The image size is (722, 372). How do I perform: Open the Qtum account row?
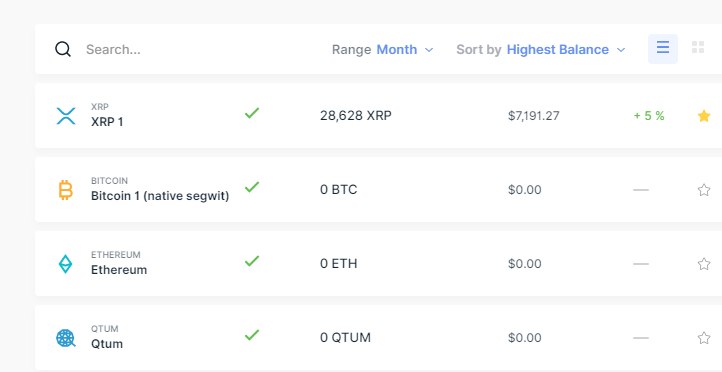(378, 337)
